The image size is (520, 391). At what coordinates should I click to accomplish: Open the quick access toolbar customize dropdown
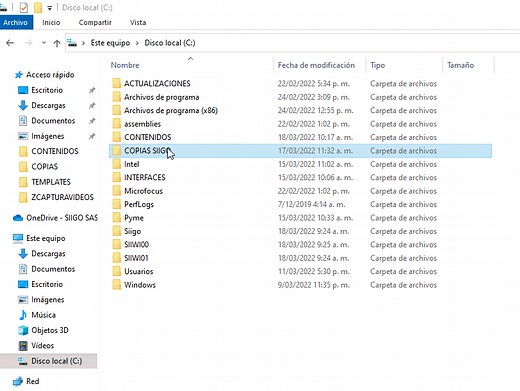(49, 8)
